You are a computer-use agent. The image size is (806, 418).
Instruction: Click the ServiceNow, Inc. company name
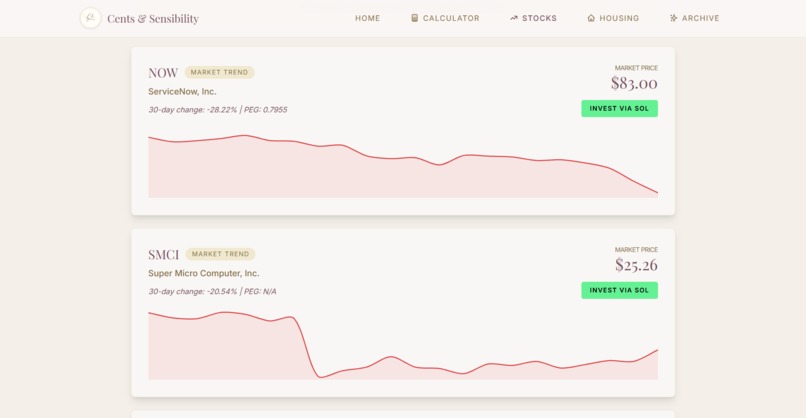point(182,92)
